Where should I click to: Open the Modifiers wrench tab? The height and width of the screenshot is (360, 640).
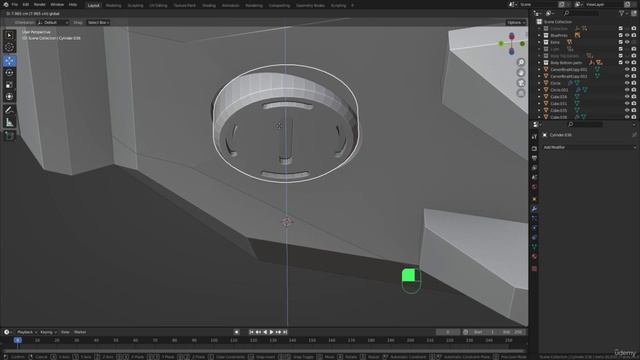coord(534,209)
